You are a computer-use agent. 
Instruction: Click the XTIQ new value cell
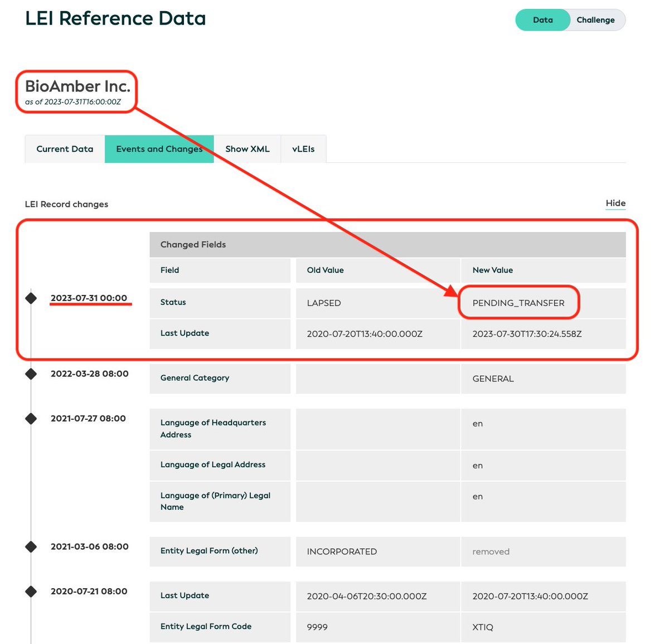tap(543, 627)
